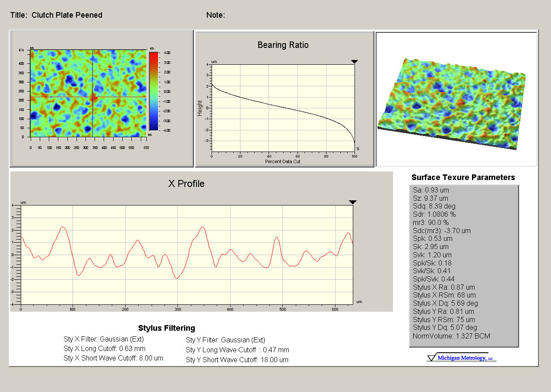551x392 pixels.
Task: Click the Title text 'Clutch Plate Peened'
Action: coord(67,15)
